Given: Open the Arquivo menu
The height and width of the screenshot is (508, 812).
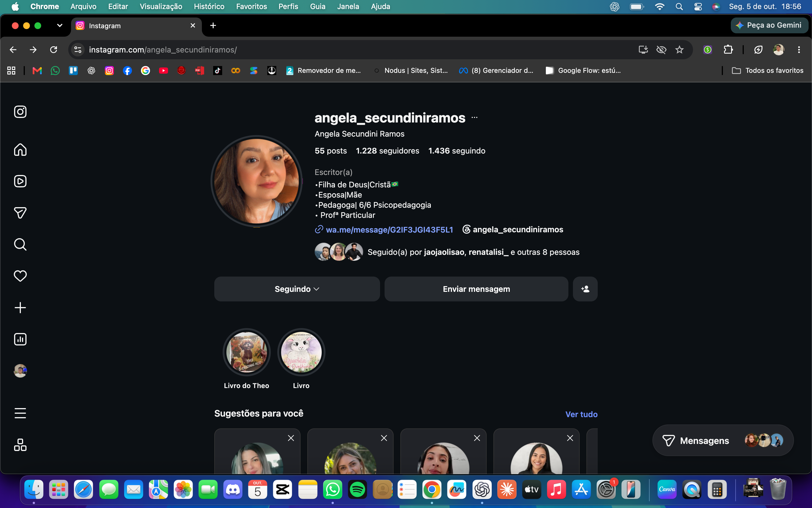Looking at the screenshot, I should tap(83, 6).
